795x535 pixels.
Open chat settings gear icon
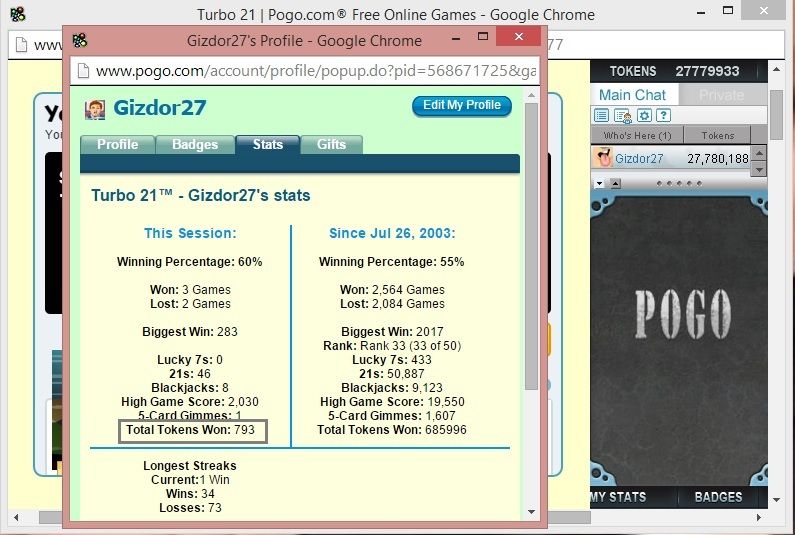coord(644,116)
